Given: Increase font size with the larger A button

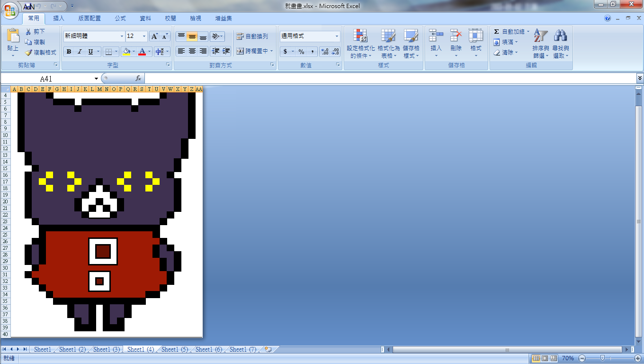Looking at the screenshot, I should [x=154, y=36].
